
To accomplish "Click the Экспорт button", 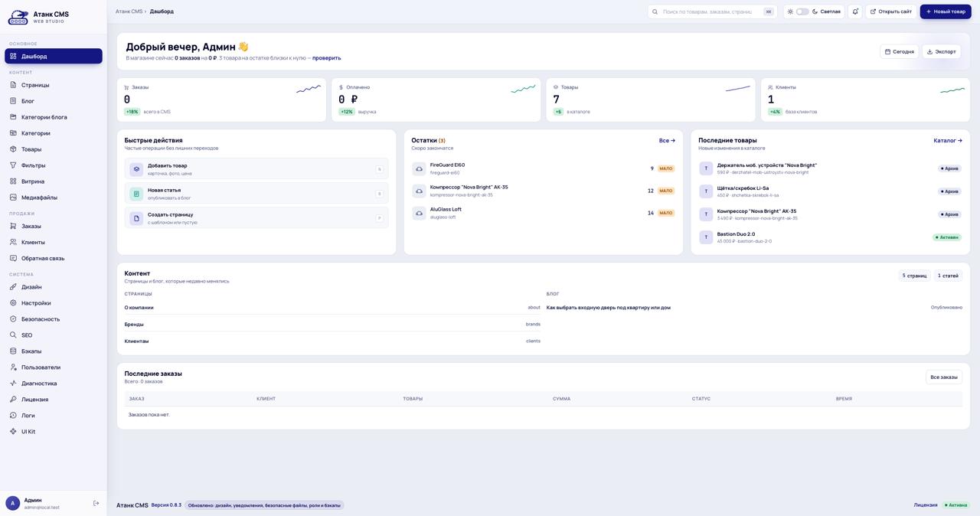I will coord(941,51).
